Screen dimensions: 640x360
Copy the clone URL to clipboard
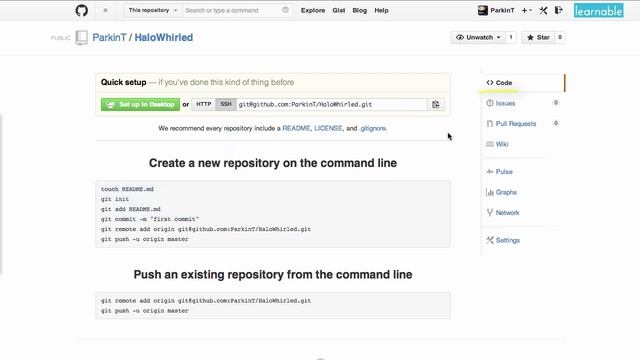click(x=436, y=104)
